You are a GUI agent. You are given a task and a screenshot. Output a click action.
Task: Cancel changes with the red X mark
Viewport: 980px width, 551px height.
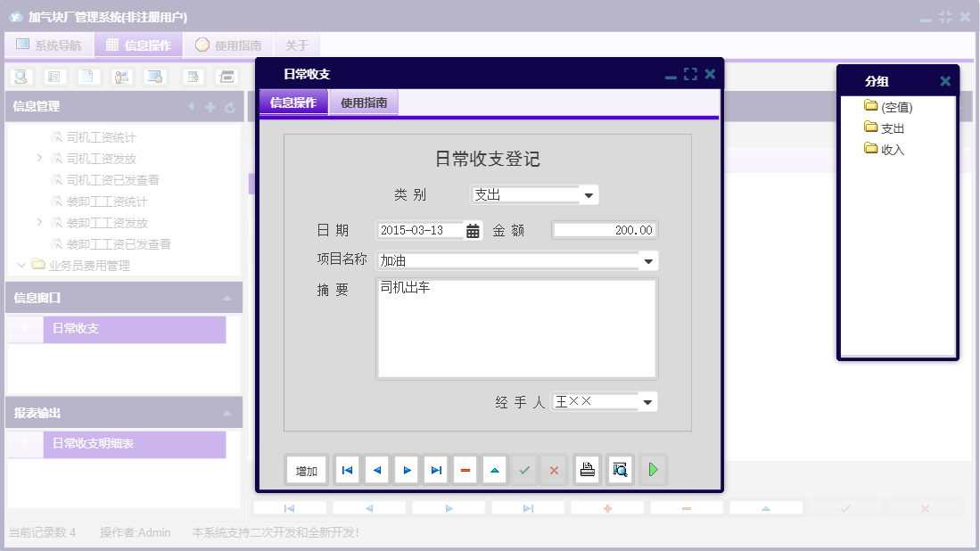554,470
